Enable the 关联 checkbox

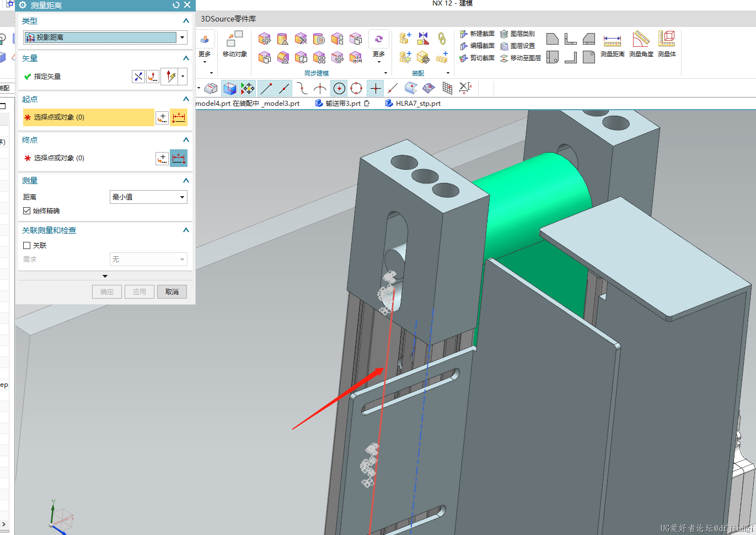(x=26, y=245)
